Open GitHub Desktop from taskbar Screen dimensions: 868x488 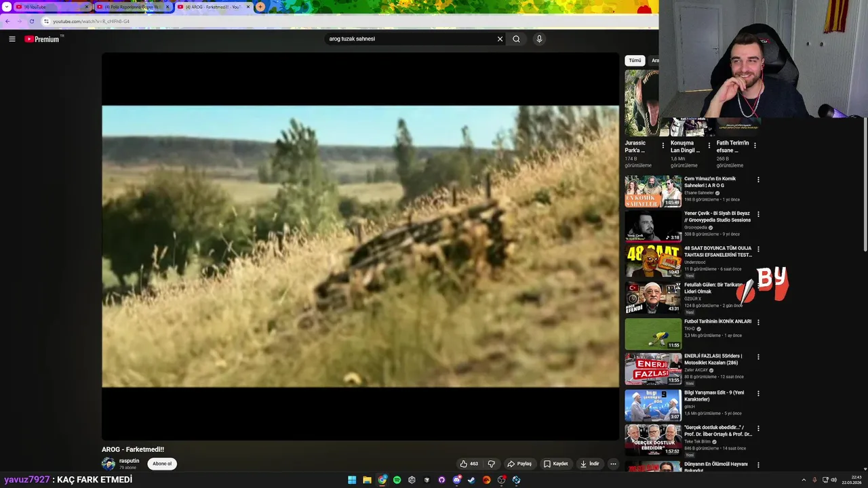(x=441, y=480)
